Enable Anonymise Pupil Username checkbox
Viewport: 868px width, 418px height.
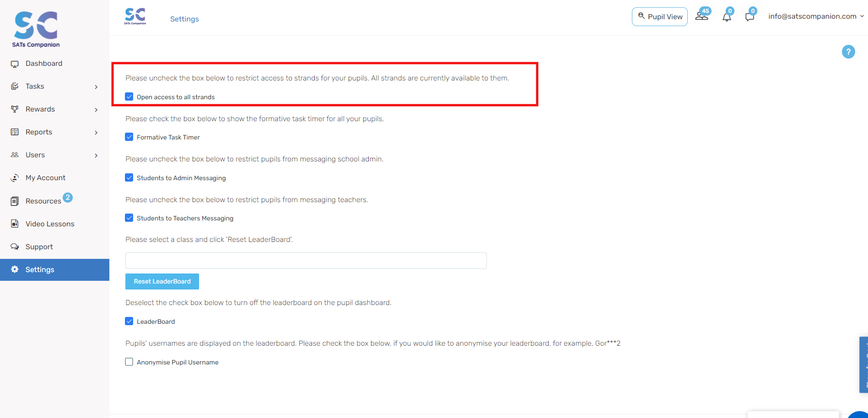coord(129,362)
